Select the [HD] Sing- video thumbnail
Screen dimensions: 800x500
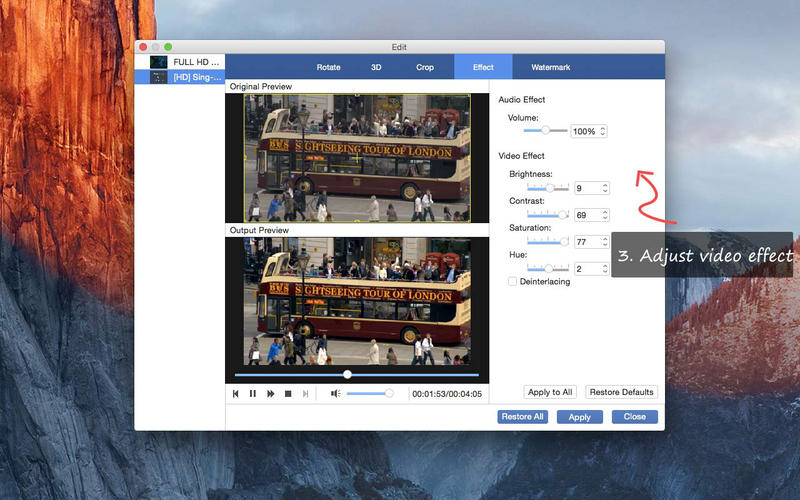(x=159, y=77)
